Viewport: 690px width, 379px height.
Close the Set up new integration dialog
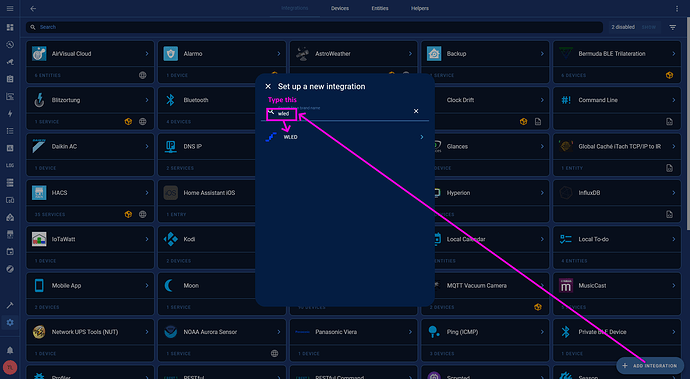[268, 86]
